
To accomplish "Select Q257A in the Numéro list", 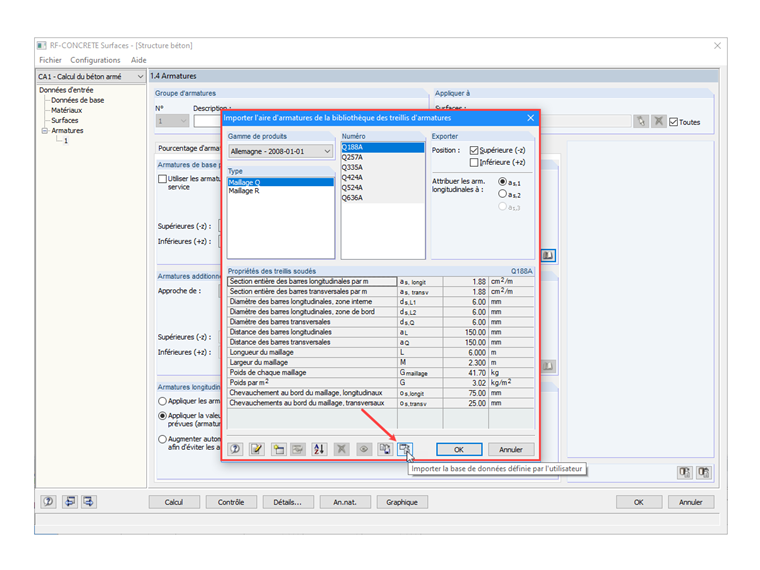I will pyautogui.click(x=382, y=158).
